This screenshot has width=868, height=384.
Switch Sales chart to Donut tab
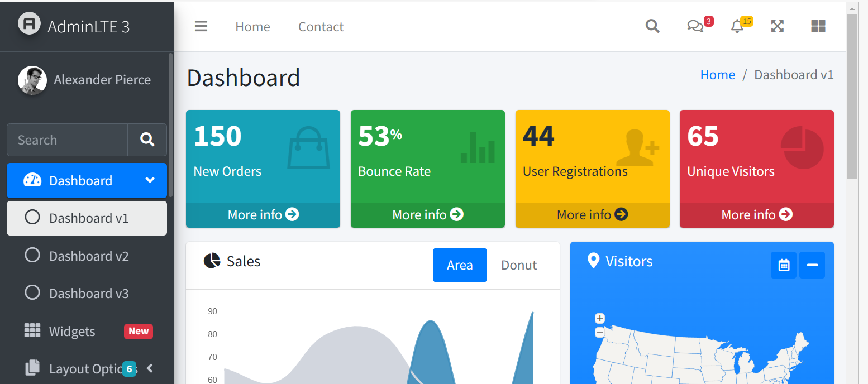pyautogui.click(x=518, y=265)
